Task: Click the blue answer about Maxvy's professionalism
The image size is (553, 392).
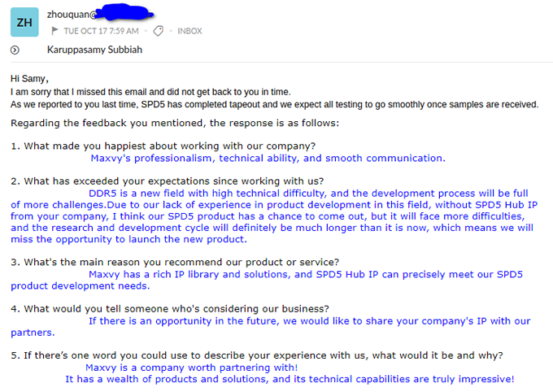Action: 268,158
